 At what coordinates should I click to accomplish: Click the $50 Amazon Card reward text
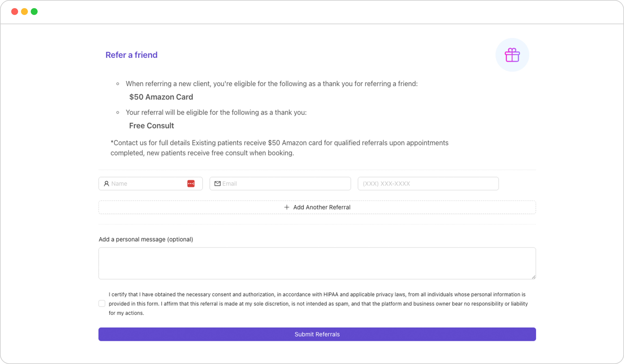pyautogui.click(x=161, y=97)
